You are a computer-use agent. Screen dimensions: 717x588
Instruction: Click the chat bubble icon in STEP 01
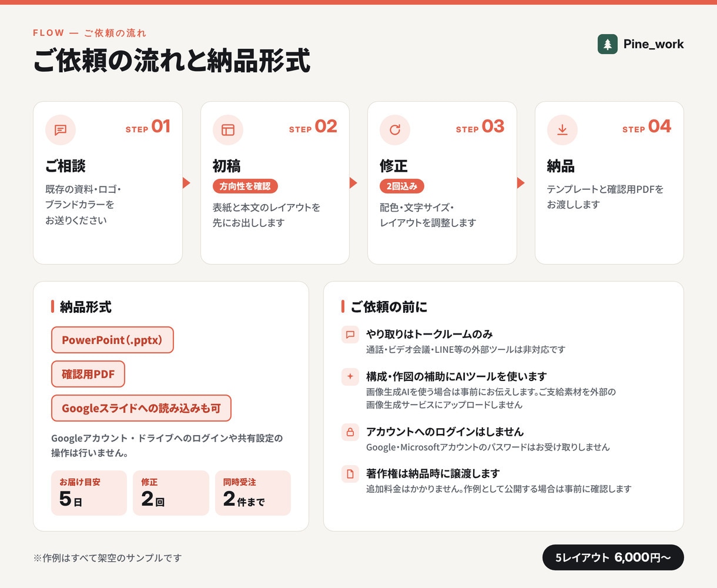(x=61, y=130)
